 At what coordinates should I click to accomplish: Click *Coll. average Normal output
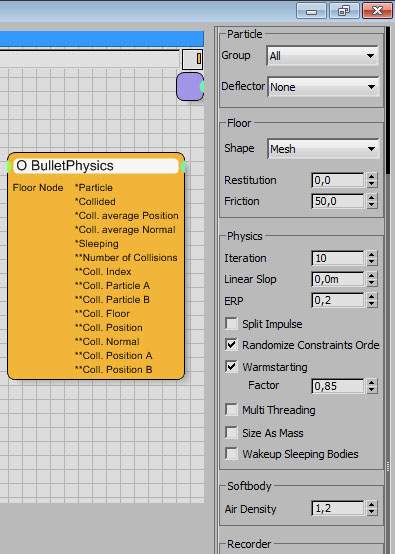125,230
